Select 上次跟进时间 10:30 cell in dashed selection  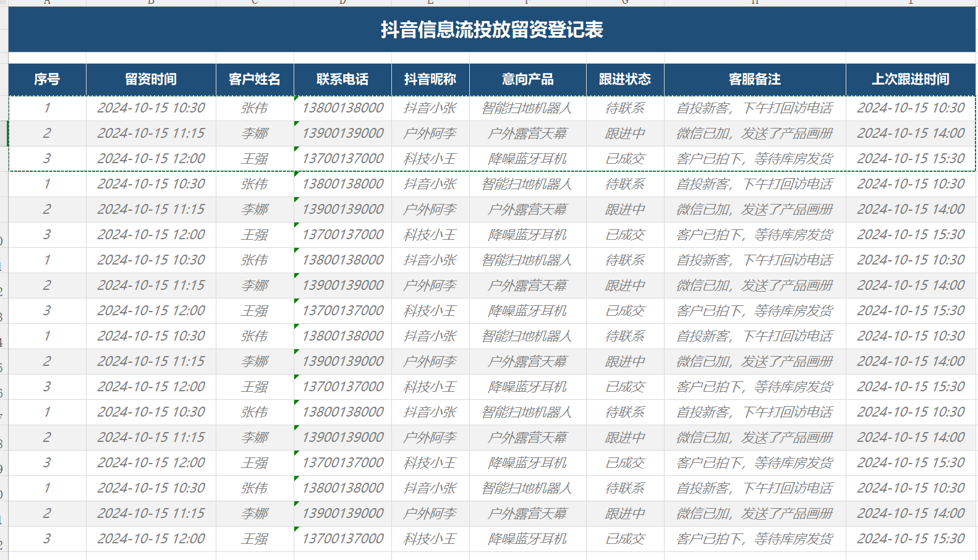click(911, 108)
